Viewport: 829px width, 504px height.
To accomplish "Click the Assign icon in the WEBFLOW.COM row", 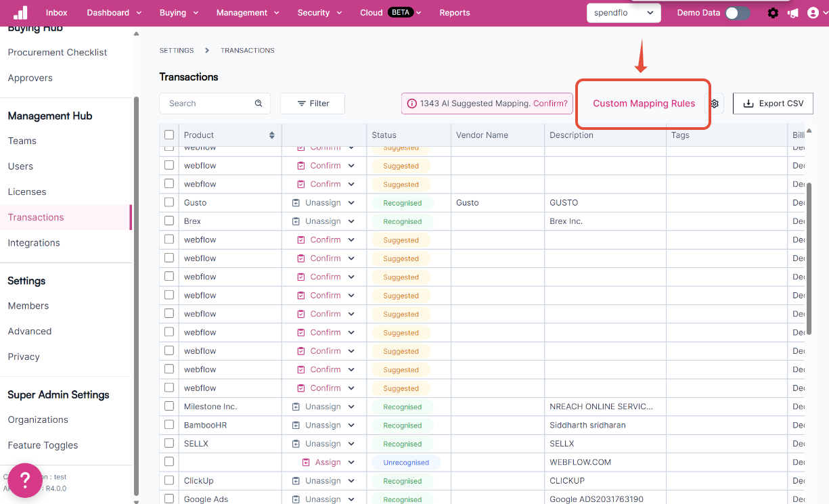I will click(306, 462).
